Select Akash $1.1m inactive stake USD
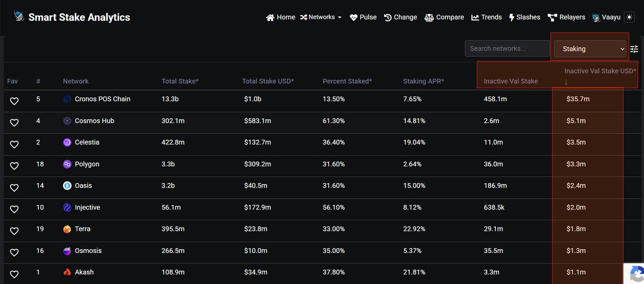644x284 pixels. click(x=576, y=272)
